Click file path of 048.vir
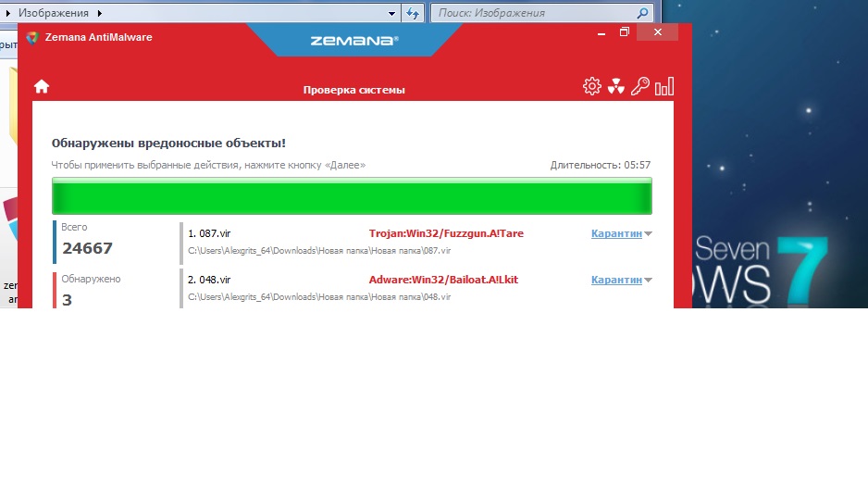Viewport: 868px width, 500px height. [x=319, y=297]
